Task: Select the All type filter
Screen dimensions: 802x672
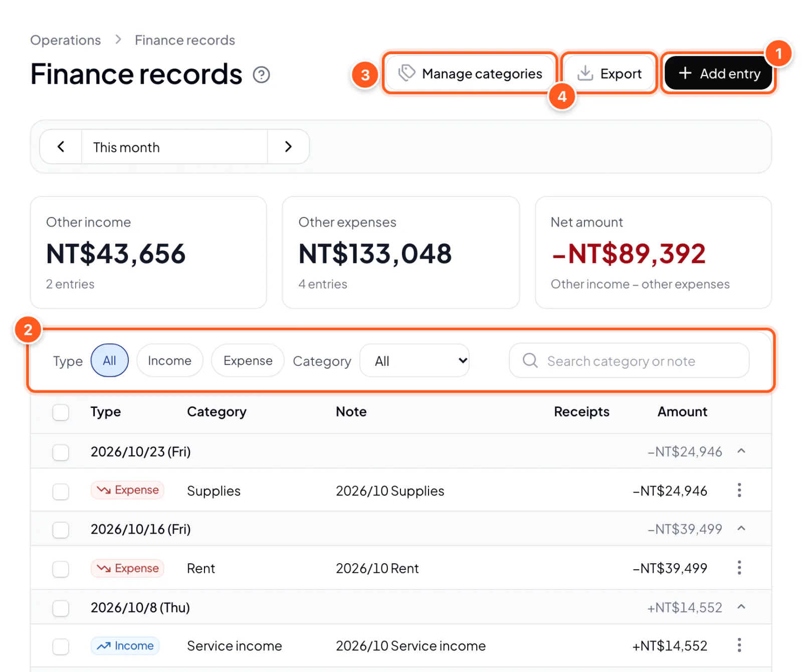Action: (109, 360)
